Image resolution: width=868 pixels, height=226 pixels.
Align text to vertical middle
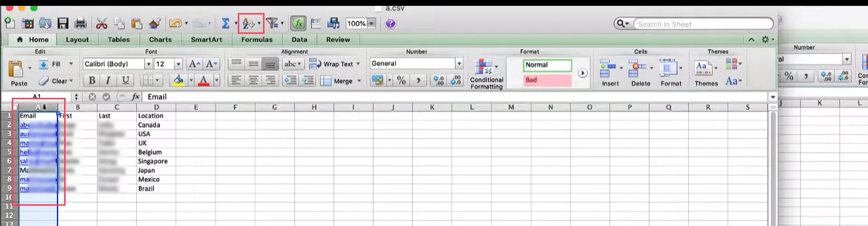click(x=254, y=64)
